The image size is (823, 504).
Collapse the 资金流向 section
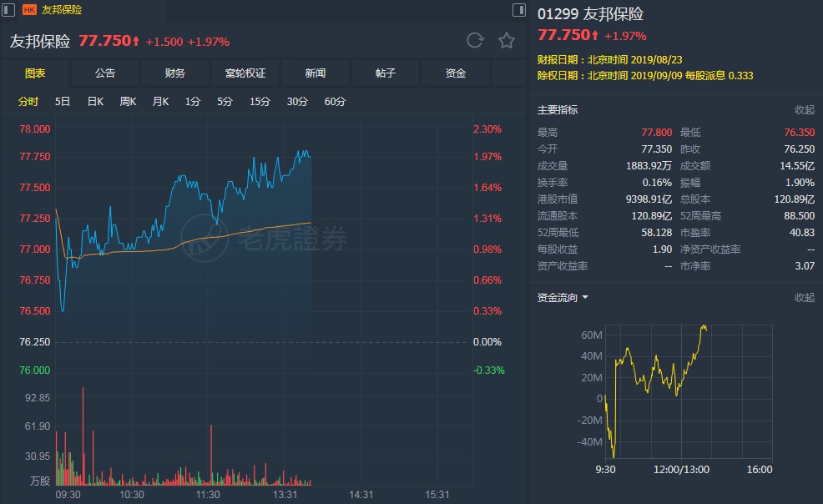coord(804,297)
